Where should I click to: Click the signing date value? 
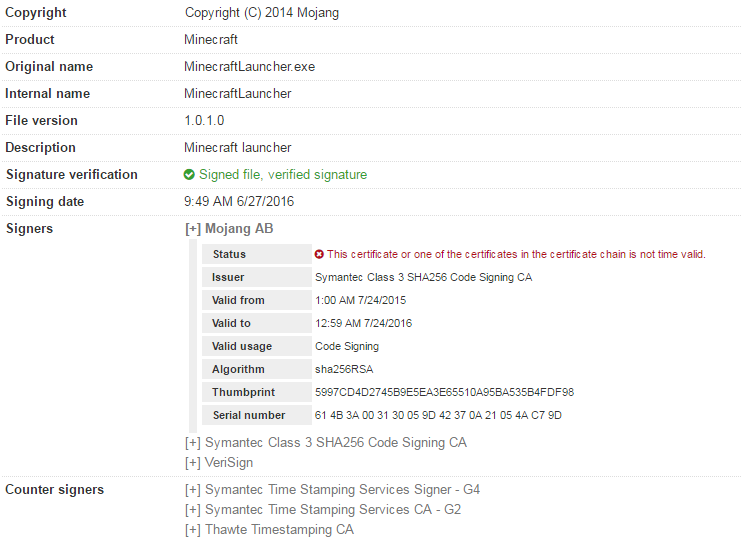tap(239, 202)
